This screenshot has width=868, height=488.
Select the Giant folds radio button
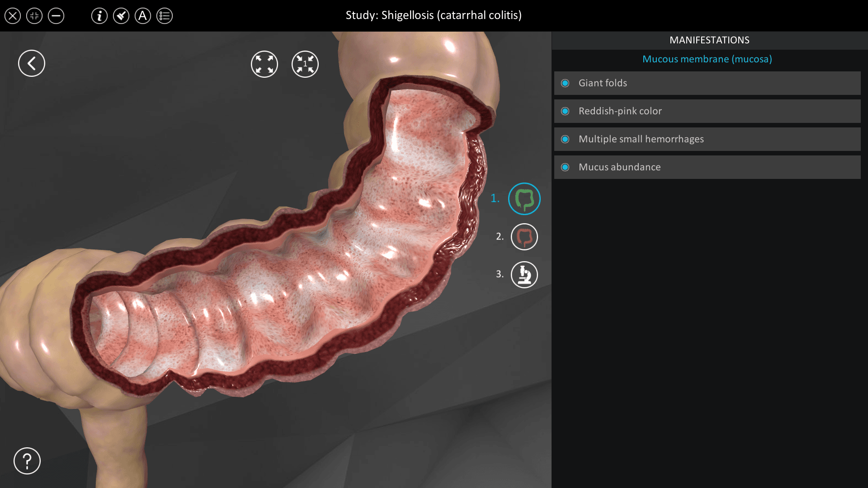coord(565,83)
